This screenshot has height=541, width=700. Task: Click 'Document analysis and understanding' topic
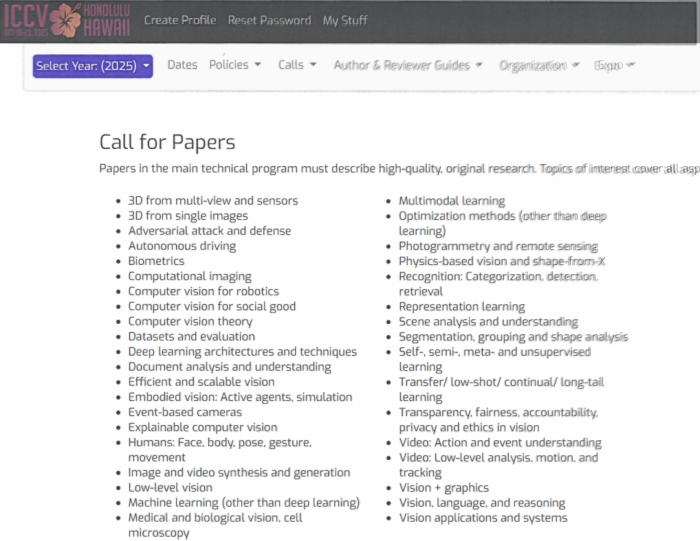[229, 367]
